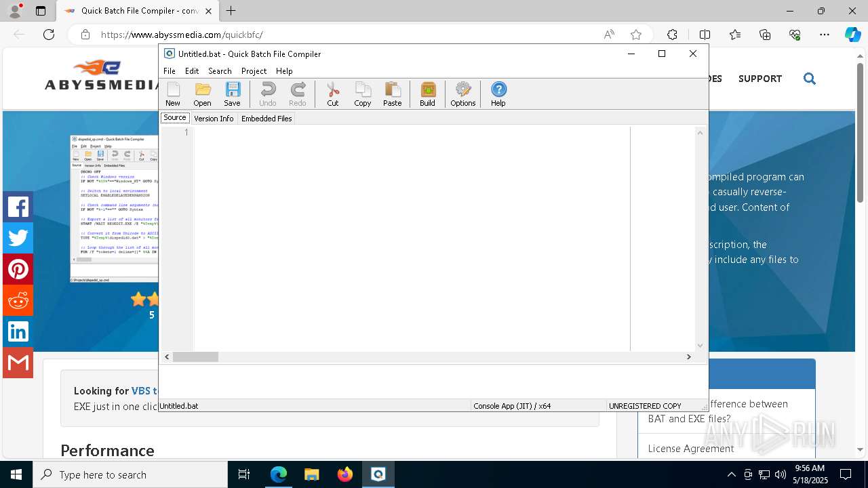Share page on Facebook icon

click(18, 207)
